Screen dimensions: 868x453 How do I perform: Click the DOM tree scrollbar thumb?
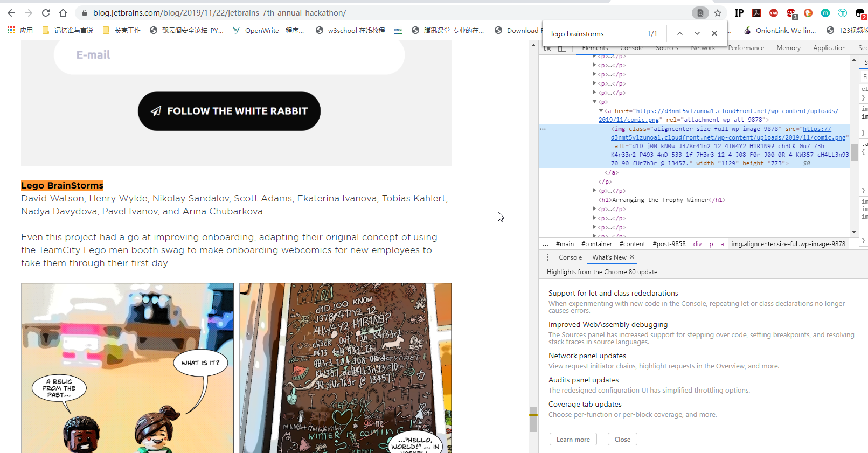(x=854, y=152)
